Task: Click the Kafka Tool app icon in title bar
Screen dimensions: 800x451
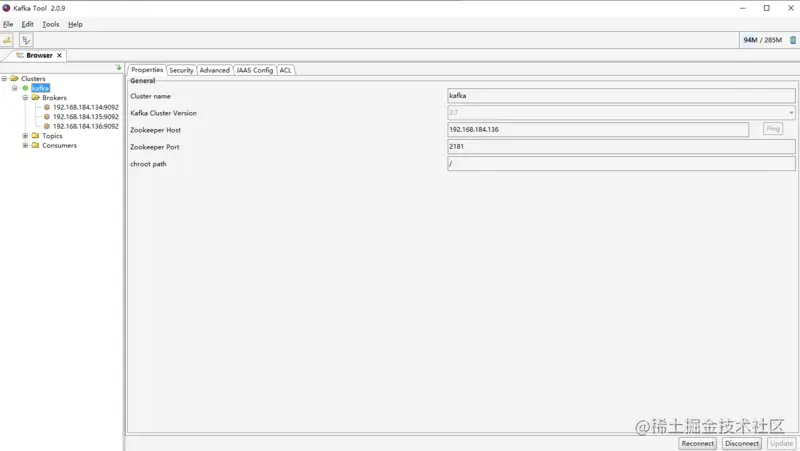Action: pyautogui.click(x=7, y=8)
